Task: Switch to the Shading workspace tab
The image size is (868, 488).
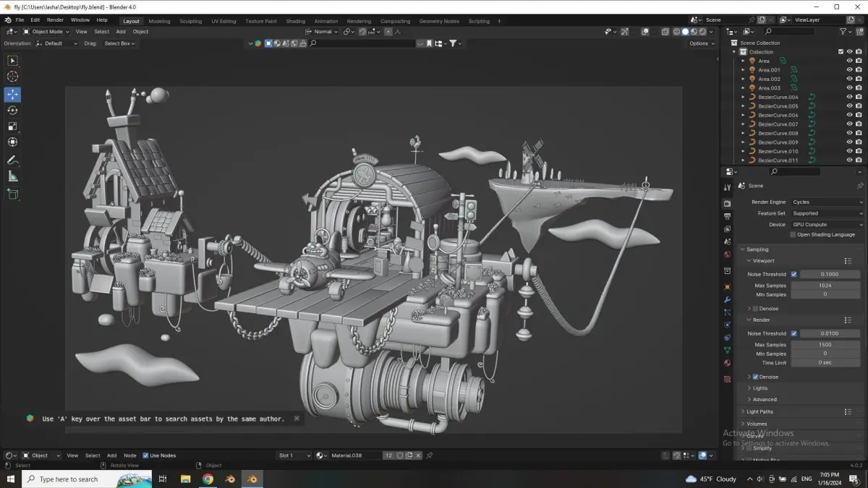Action: (x=295, y=21)
